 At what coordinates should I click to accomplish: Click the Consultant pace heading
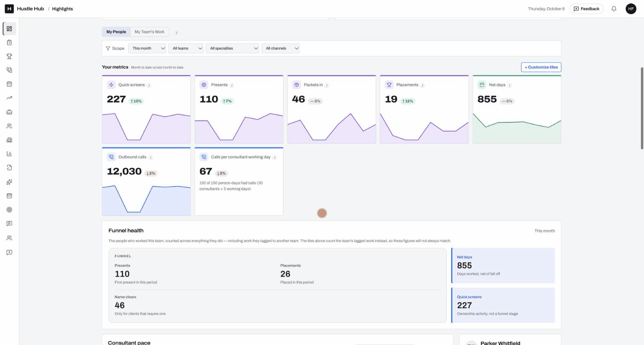coord(129,342)
